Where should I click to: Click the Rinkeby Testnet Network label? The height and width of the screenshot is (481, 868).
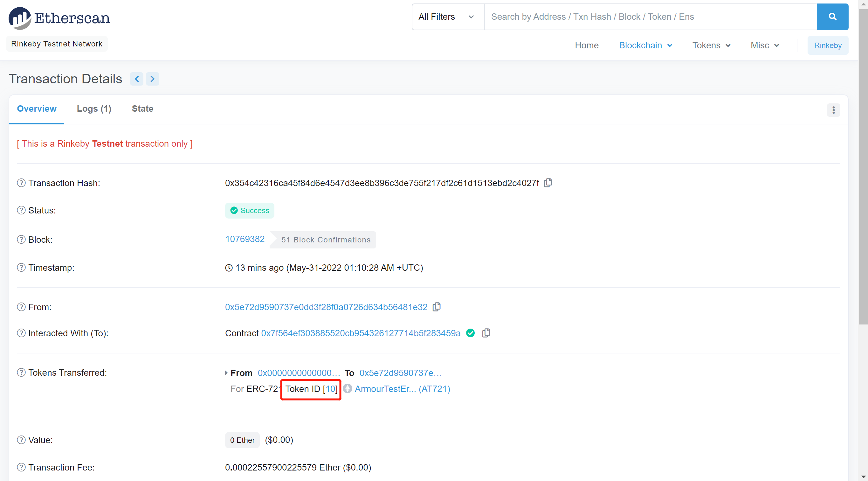[x=57, y=44]
